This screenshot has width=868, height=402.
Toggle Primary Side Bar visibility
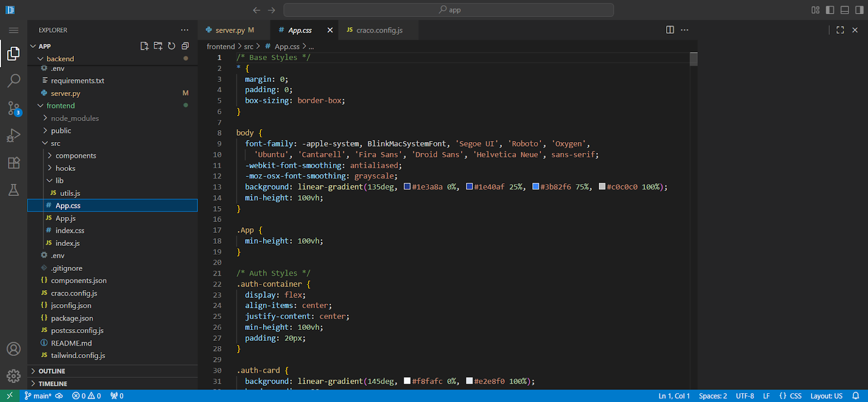[830, 10]
